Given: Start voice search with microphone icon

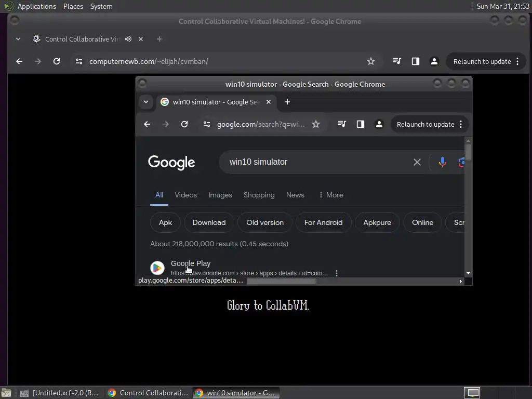Looking at the screenshot, I should [442, 162].
